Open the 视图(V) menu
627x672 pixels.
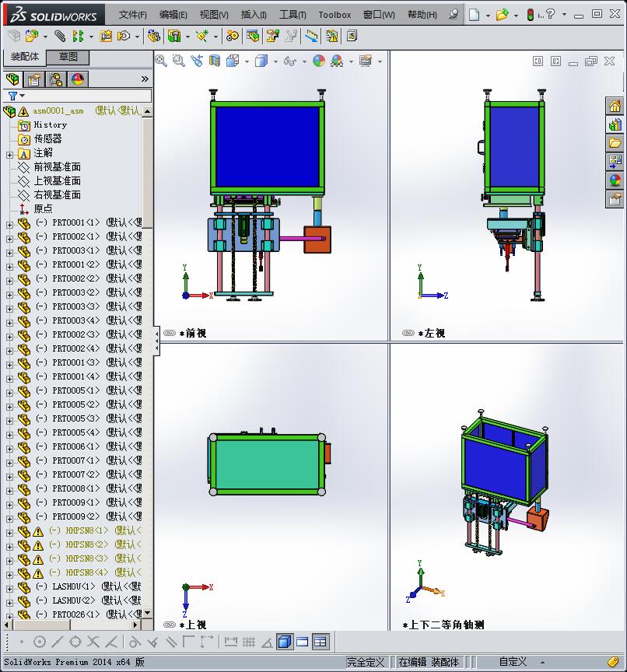click(x=214, y=15)
